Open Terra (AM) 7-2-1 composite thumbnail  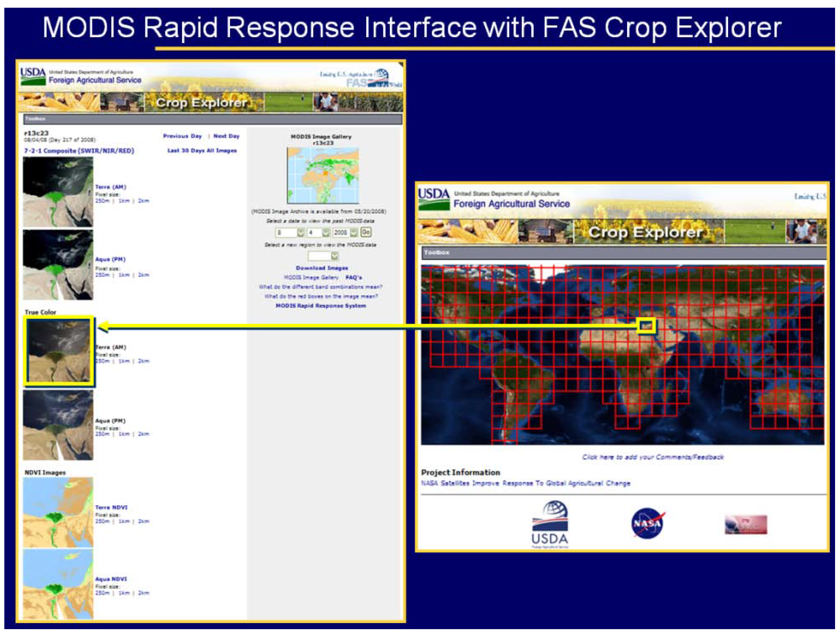point(58,192)
